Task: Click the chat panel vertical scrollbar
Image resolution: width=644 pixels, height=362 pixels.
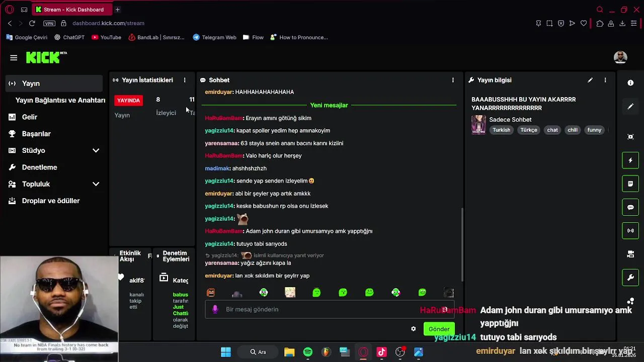Action: pos(461,245)
